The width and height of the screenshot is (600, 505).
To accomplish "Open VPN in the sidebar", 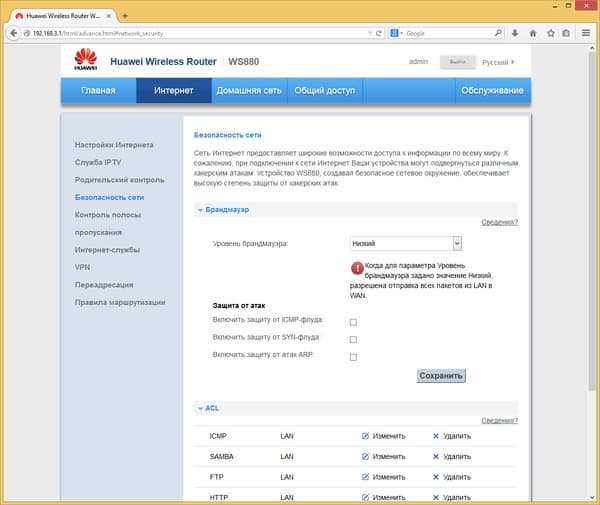I will tap(82, 267).
